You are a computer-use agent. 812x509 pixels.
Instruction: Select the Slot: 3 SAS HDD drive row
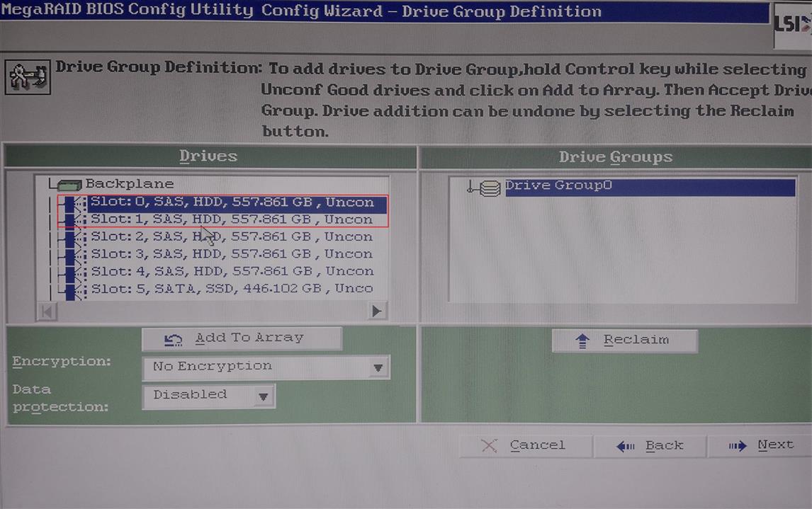tap(232, 254)
